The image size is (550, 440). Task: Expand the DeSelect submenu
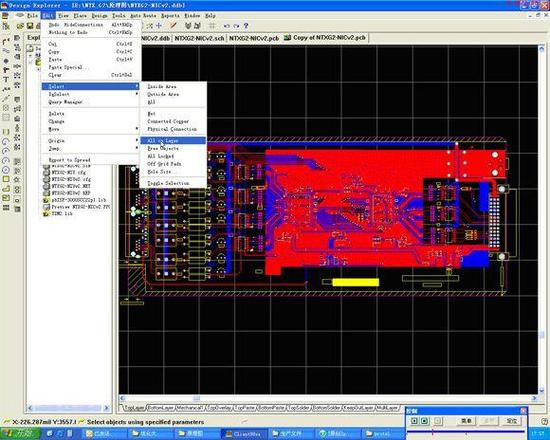click(x=90, y=94)
